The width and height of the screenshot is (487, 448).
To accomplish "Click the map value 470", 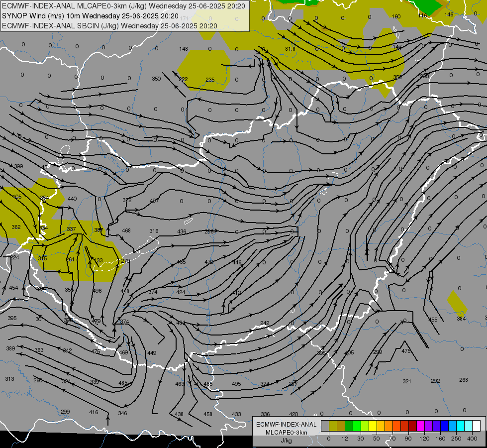I will pyautogui.click(x=209, y=262).
